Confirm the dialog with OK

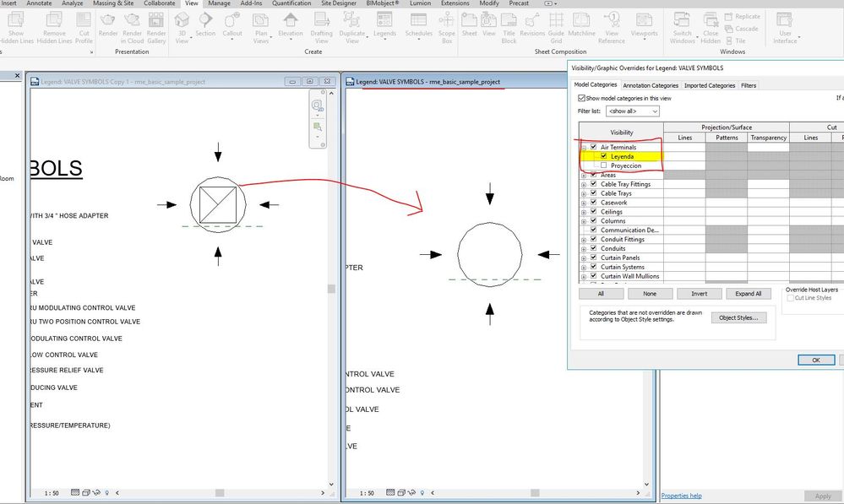tap(816, 360)
